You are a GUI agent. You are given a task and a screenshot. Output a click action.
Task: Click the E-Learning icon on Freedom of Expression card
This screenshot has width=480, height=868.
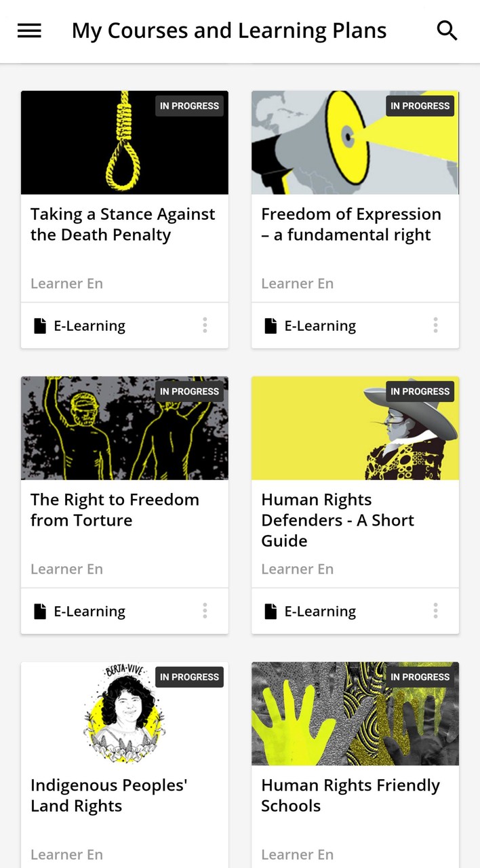click(270, 325)
